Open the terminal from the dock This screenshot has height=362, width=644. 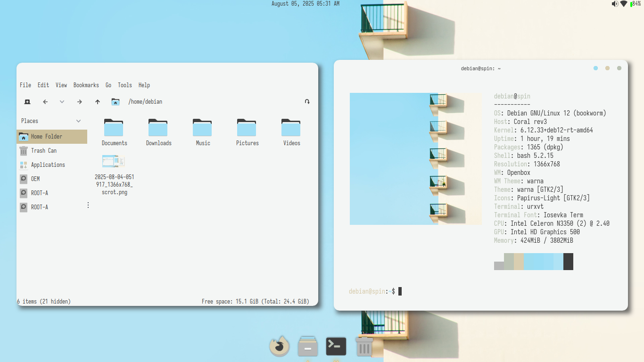coord(336,346)
